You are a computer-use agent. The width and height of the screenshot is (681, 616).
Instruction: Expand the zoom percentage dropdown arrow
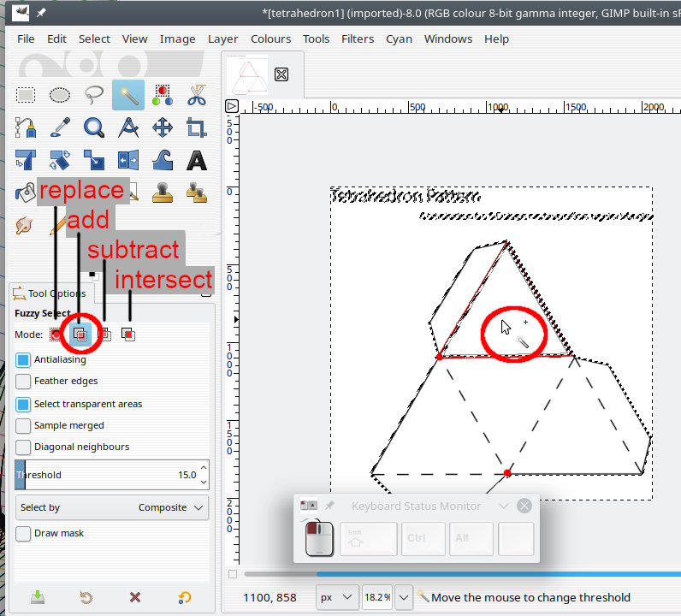[403, 597]
